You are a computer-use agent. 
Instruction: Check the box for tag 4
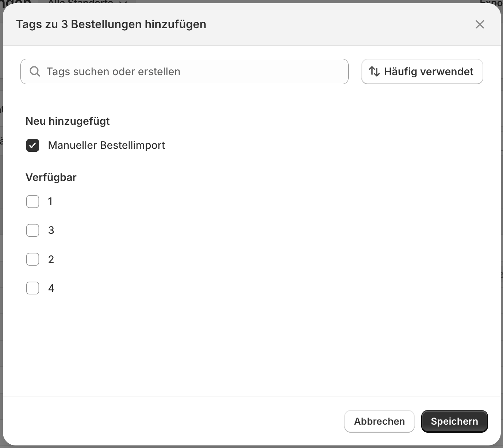click(x=32, y=288)
